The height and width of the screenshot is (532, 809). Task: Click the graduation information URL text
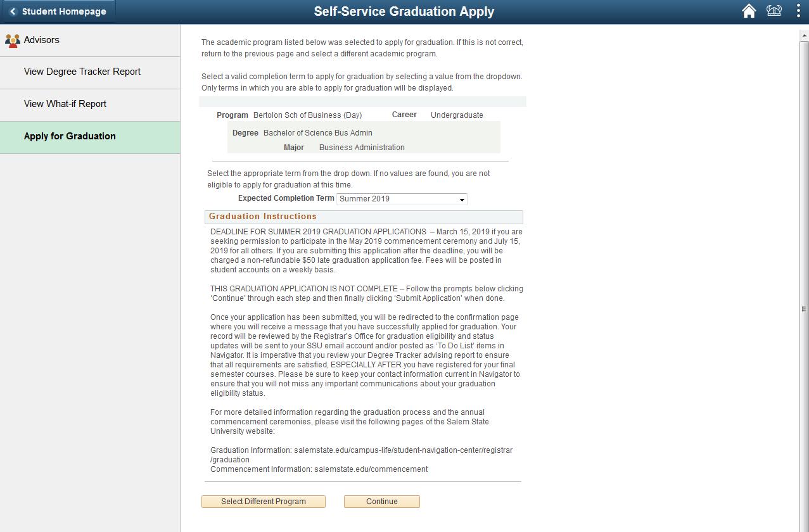pos(362,455)
